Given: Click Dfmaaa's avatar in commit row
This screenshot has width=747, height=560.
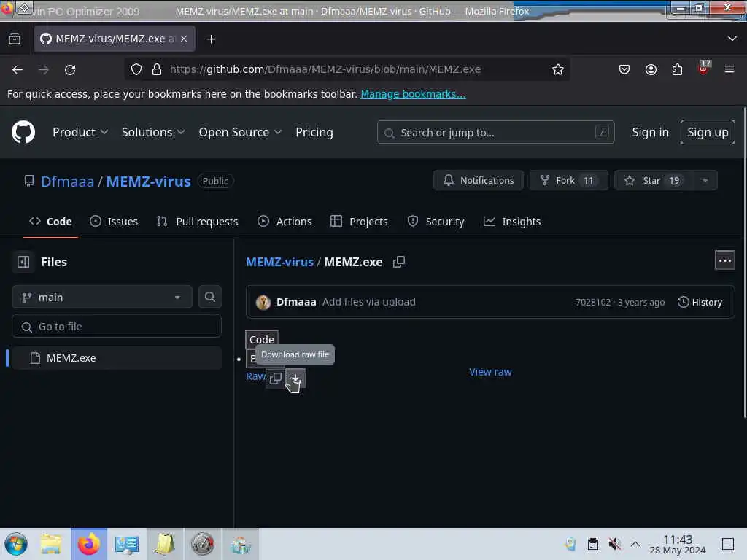Looking at the screenshot, I should 263,302.
